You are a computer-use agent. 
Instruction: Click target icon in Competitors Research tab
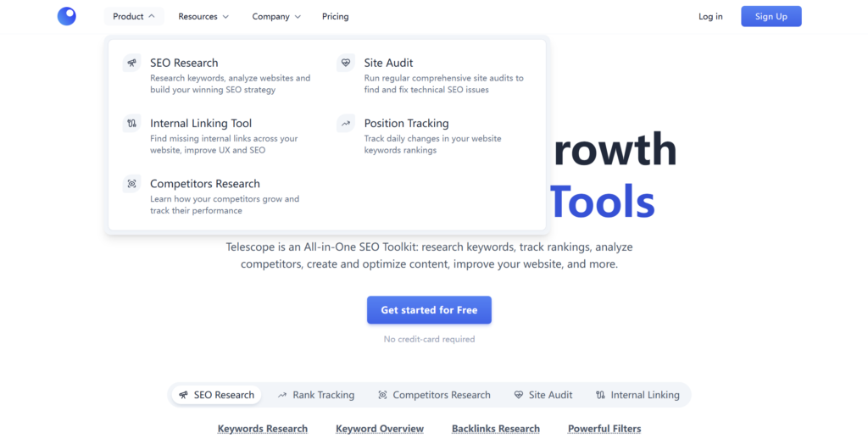click(x=382, y=395)
